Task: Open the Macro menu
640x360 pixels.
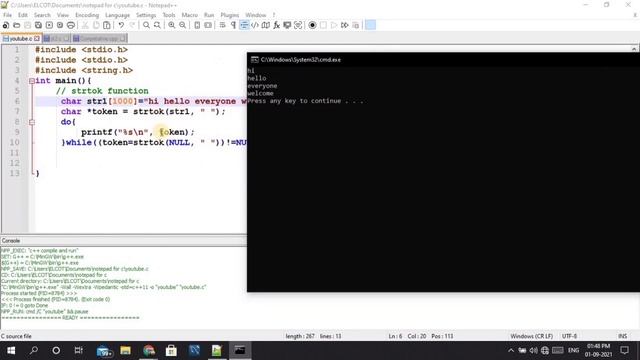Action: pos(189,15)
